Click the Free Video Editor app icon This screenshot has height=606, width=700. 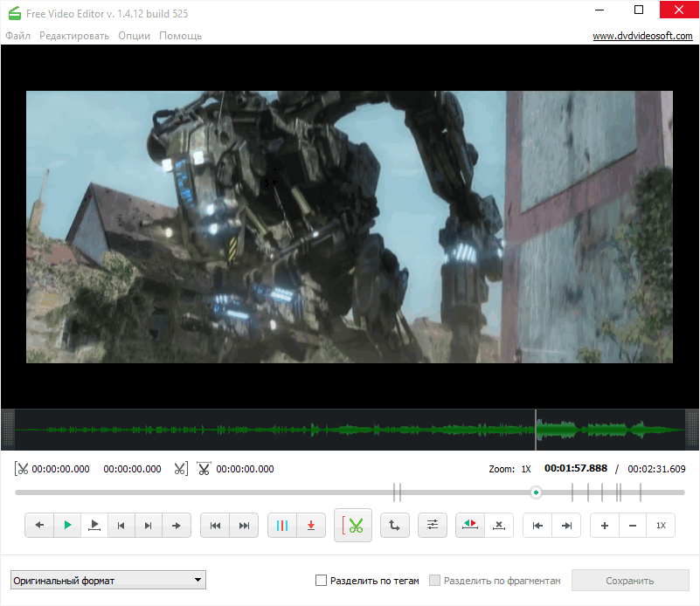14,13
